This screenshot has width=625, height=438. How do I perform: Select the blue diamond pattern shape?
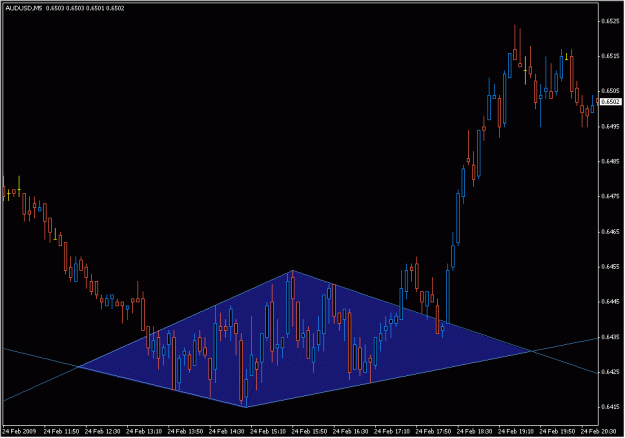pyautogui.click(x=306, y=339)
